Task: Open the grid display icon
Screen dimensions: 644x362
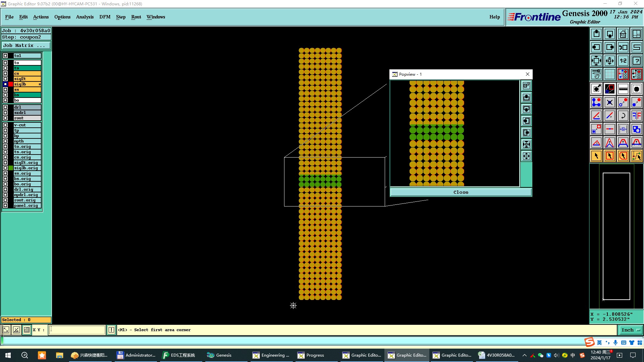Action: tap(609, 74)
